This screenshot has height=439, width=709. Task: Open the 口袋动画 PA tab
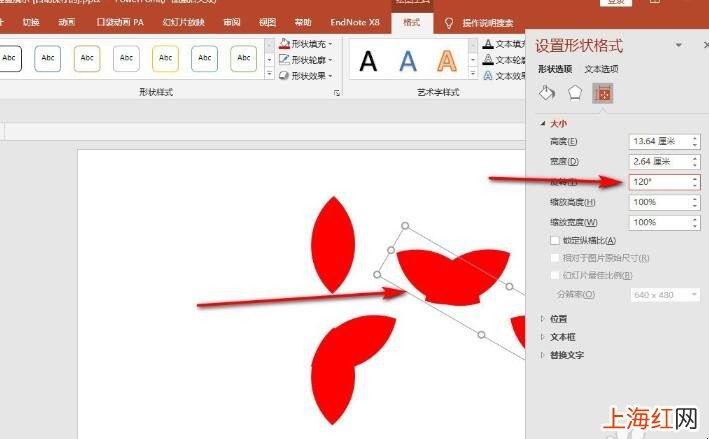coord(120,22)
